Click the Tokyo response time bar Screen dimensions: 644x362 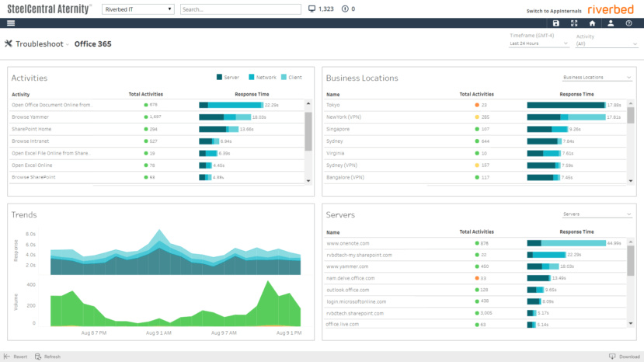[566, 105]
